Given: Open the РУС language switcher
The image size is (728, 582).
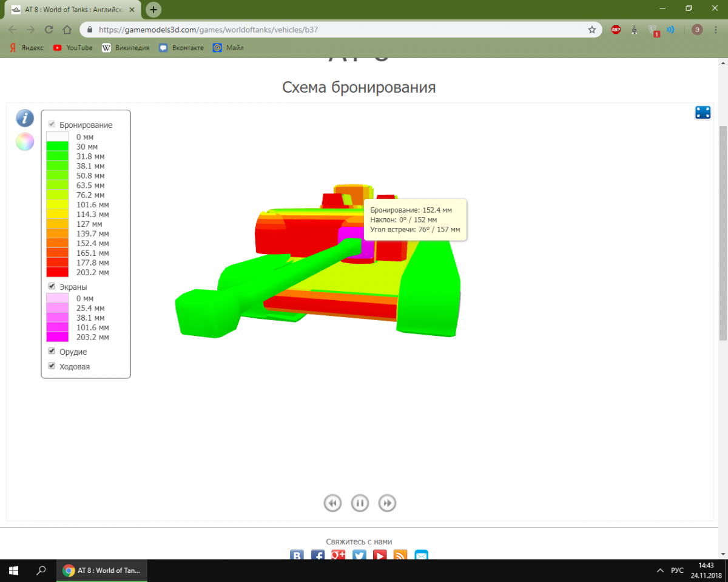Looking at the screenshot, I should [677, 571].
